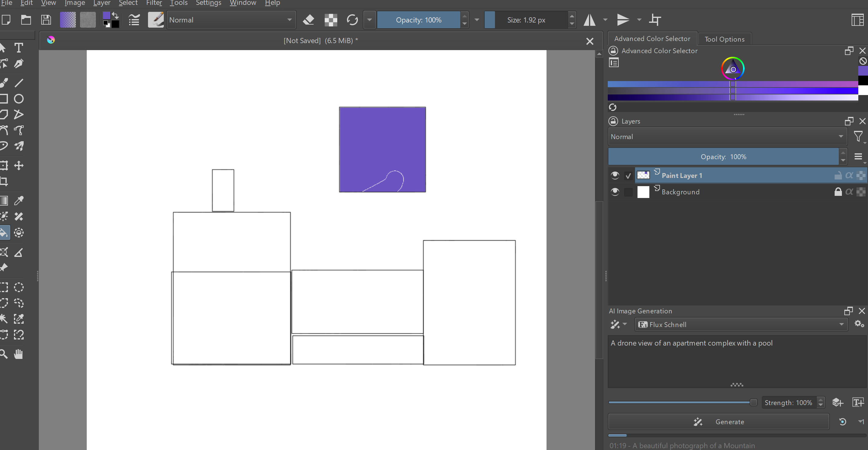Select the Freehand Brush tool
Viewport: 868px width, 450px height.
[x=4, y=82]
